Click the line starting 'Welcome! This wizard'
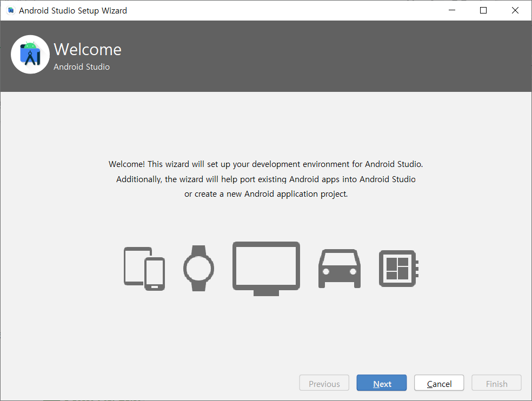 point(265,164)
